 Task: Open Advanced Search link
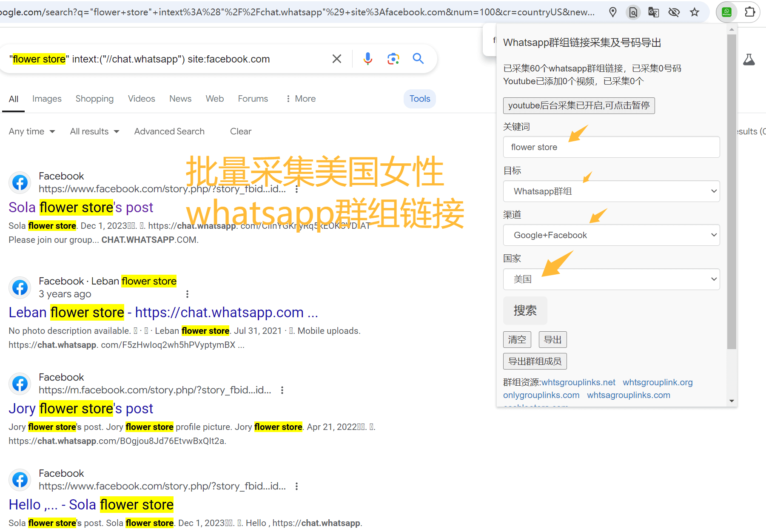169,131
